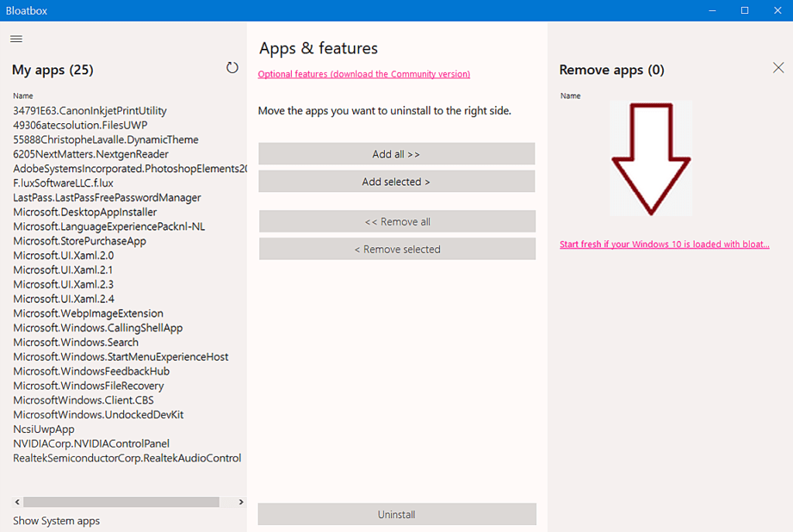This screenshot has height=532, width=793.
Task: Select Microsoft.LanguageExperiencePacknl-NL
Action: 109,227
